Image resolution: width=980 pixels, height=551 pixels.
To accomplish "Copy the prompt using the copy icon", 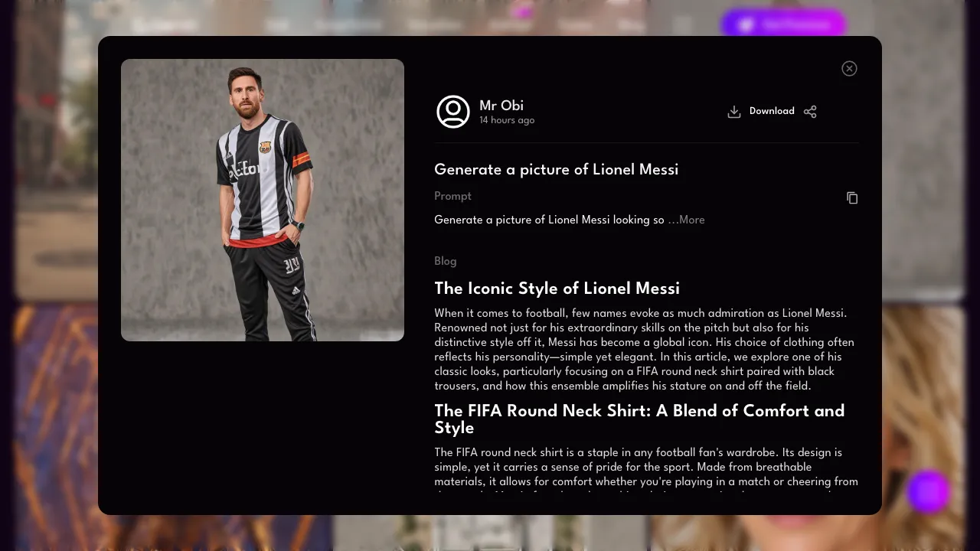I will point(852,198).
